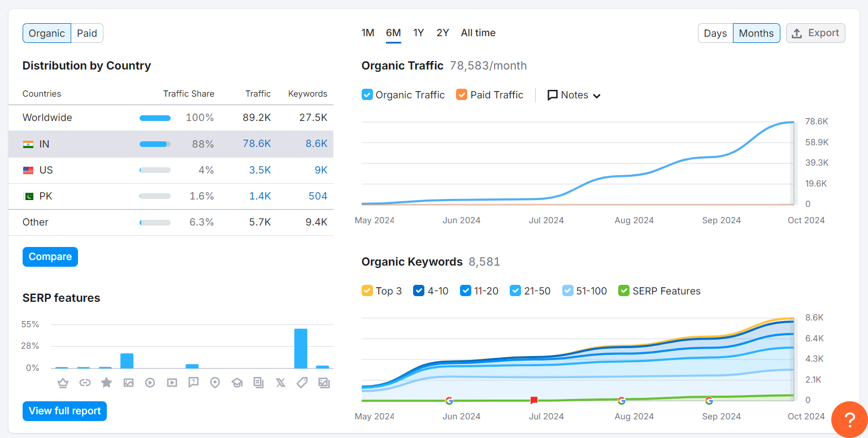Click the red flag marker near Jul 2024
Screen dimensions: 868x438
click(534, 401)
